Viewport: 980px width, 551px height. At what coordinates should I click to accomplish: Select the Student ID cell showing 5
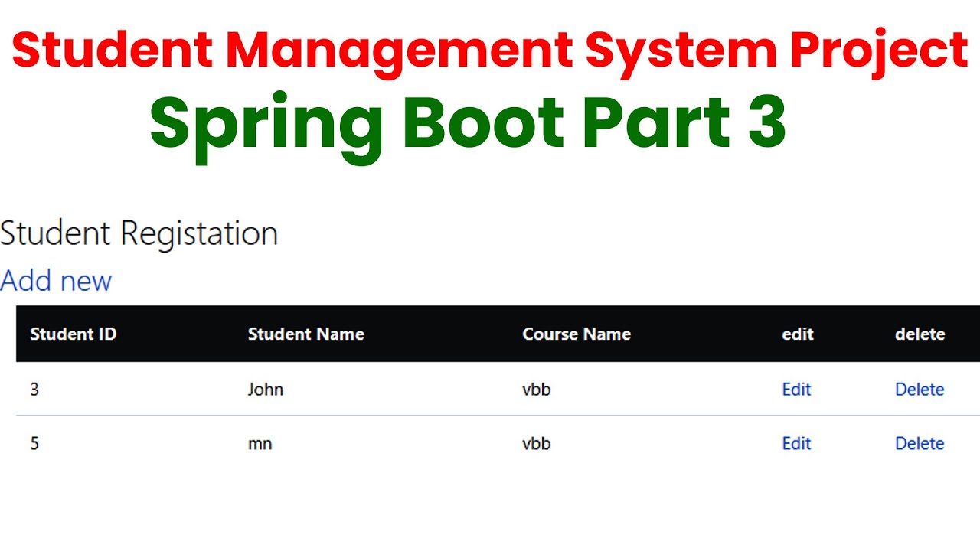(34, 444)
